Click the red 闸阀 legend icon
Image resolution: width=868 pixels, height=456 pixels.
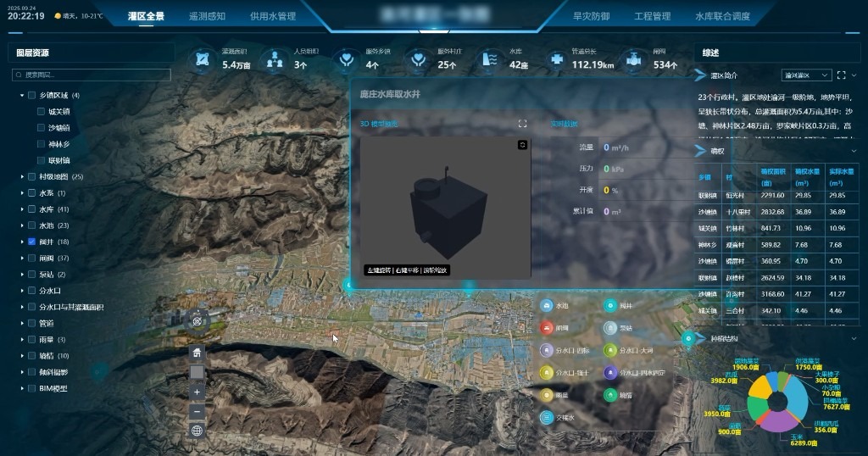click(547, 328)
